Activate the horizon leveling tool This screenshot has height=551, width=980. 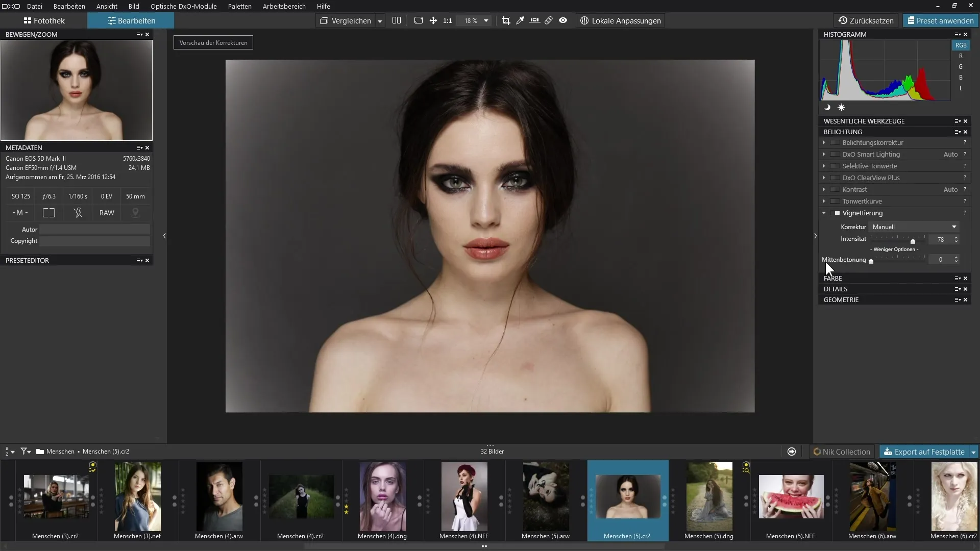click(534, 21)
